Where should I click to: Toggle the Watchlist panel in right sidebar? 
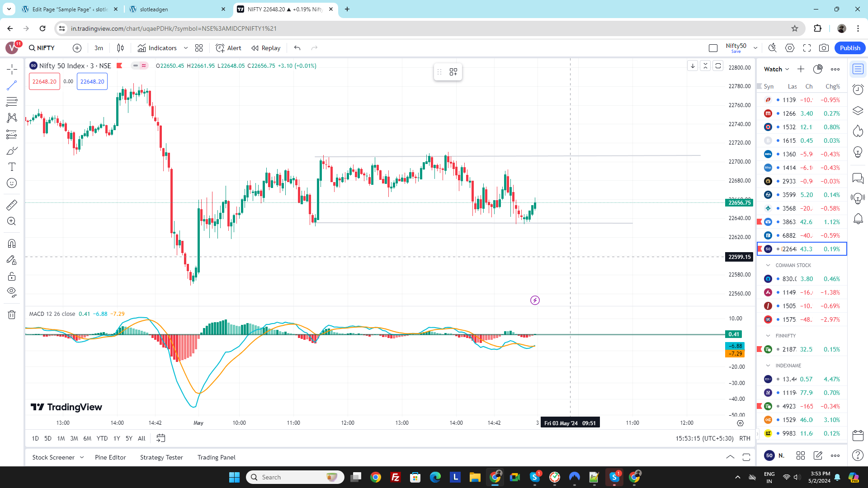[858, 69]
